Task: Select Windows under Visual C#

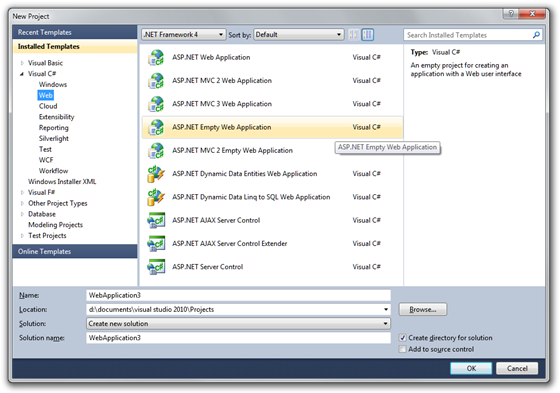Action: (x=53, y=85)
